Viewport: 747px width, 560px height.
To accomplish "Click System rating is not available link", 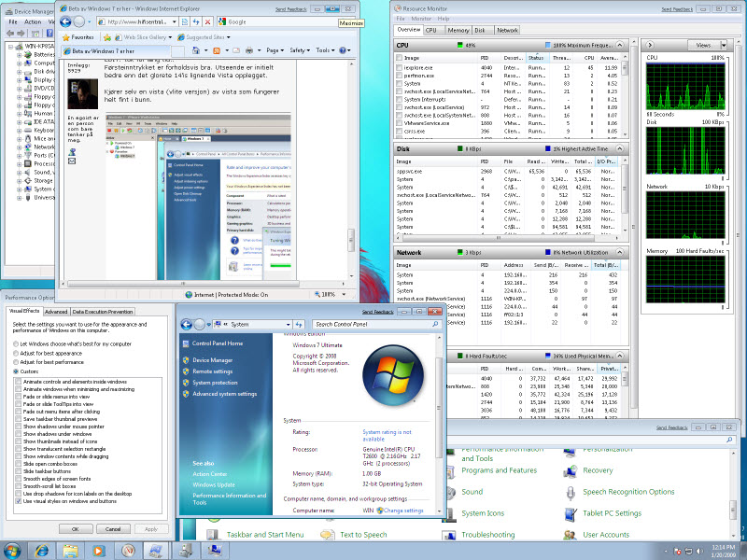I will click(387, 435).
